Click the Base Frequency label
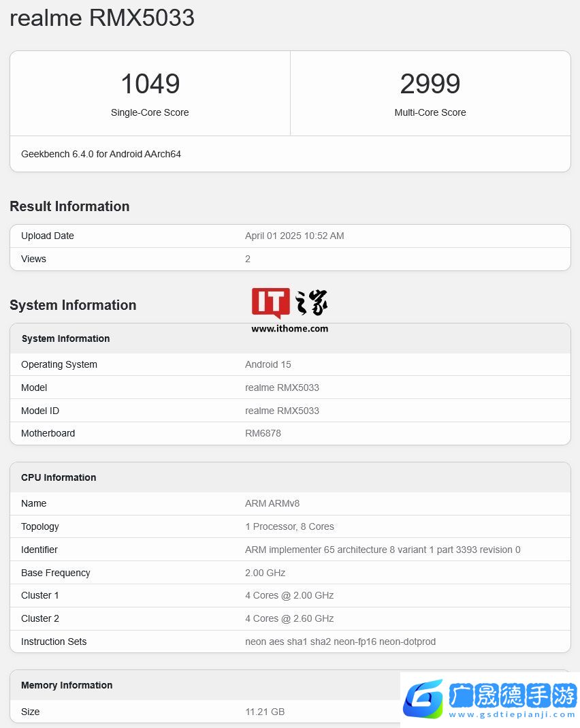 pyautogui.click(x=55, y=573)
